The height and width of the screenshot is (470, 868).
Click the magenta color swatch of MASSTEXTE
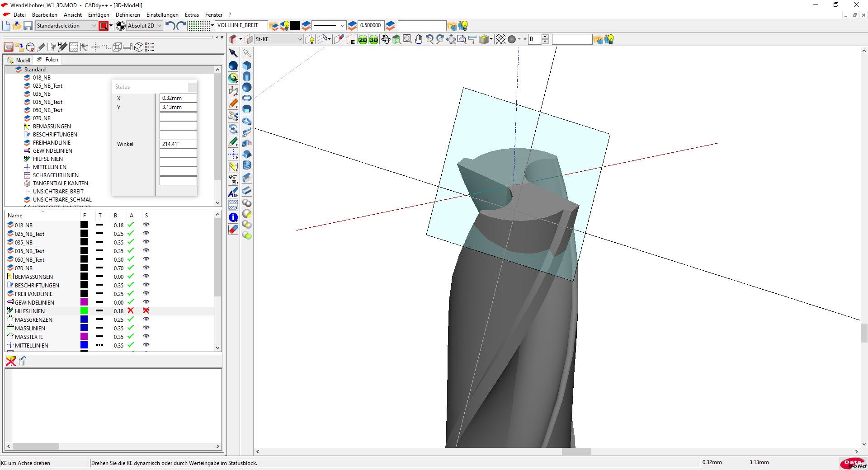coord(84,337)
